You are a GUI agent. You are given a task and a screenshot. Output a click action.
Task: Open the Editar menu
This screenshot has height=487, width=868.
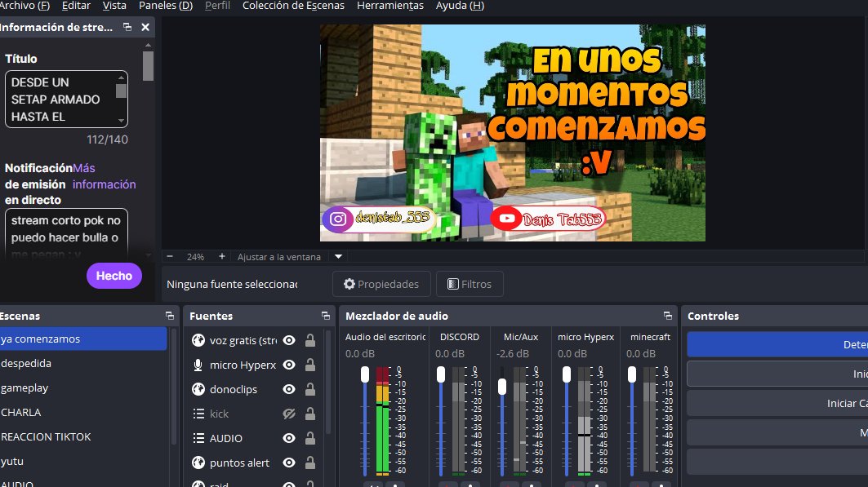[x=76, y=6]
